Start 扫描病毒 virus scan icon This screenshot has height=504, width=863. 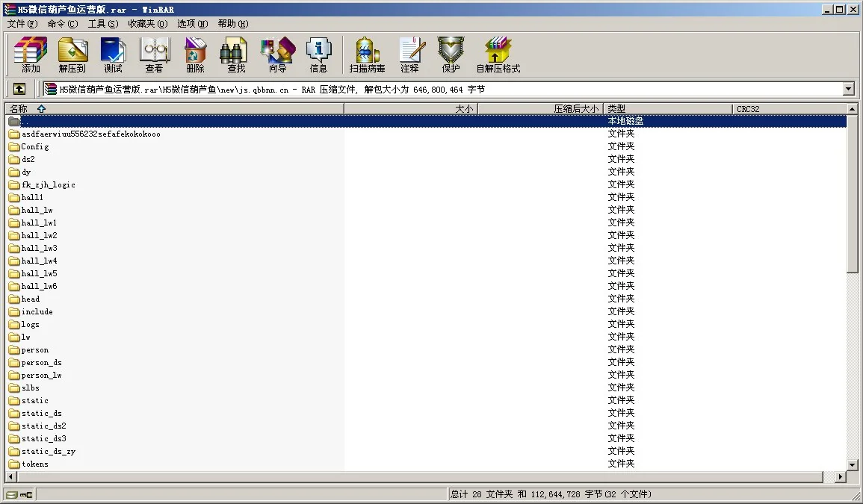(x=367, y=55)
